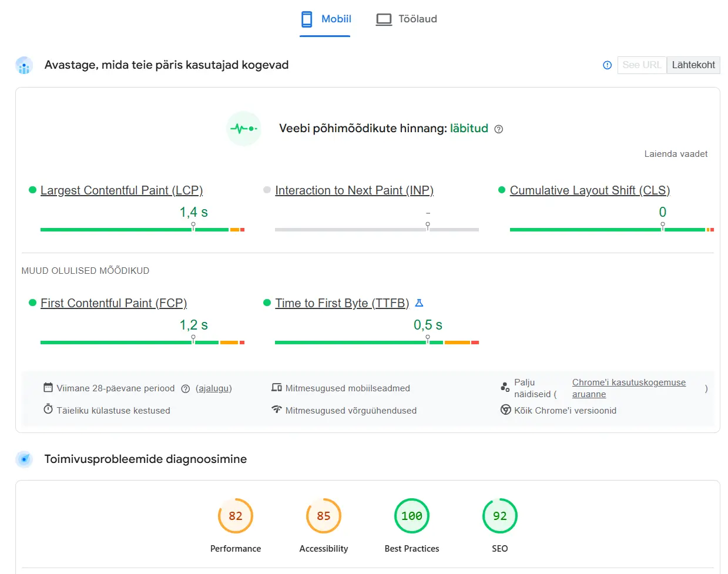Click help icon beside 28-päevane periood
This screenshot has height=574, width=728.
coord(186,388)
